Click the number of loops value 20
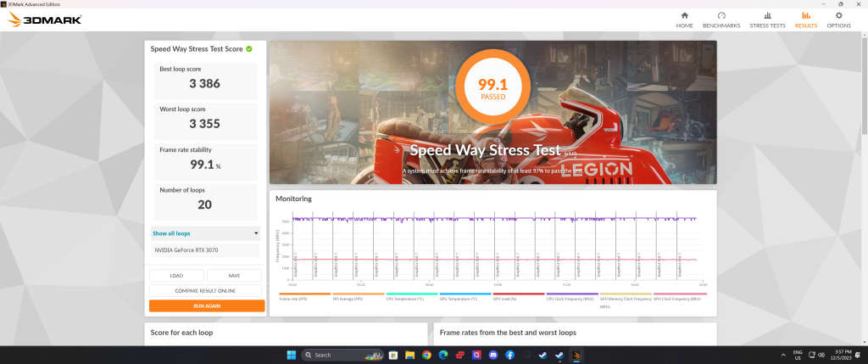The image size is (868, 364). coord(205,204)
